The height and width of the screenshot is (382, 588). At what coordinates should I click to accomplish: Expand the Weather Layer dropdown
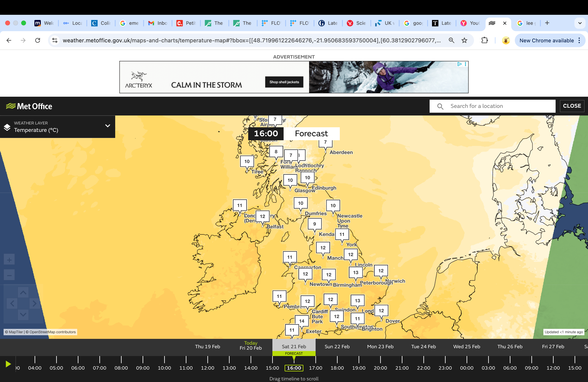[108, 126]
